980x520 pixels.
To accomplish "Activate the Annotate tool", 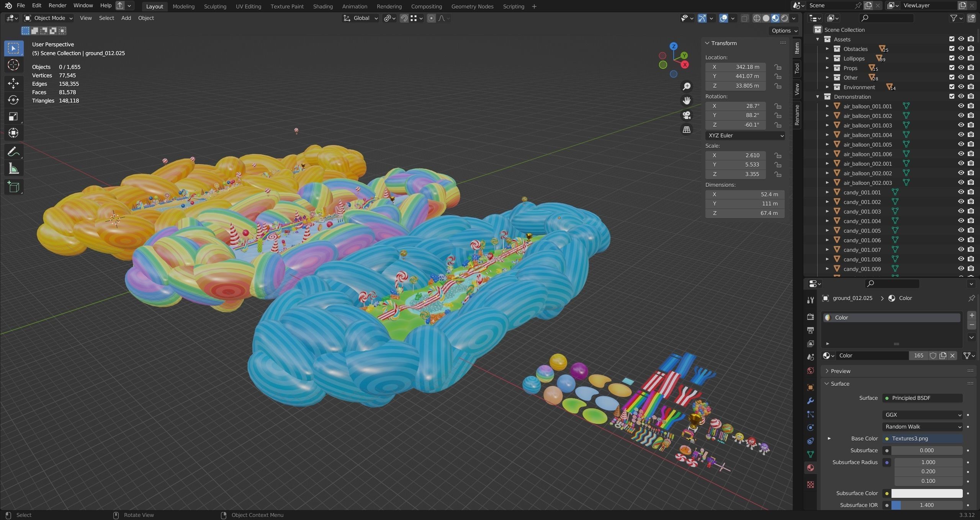I will pyautogui.click(x=13, y=152).
